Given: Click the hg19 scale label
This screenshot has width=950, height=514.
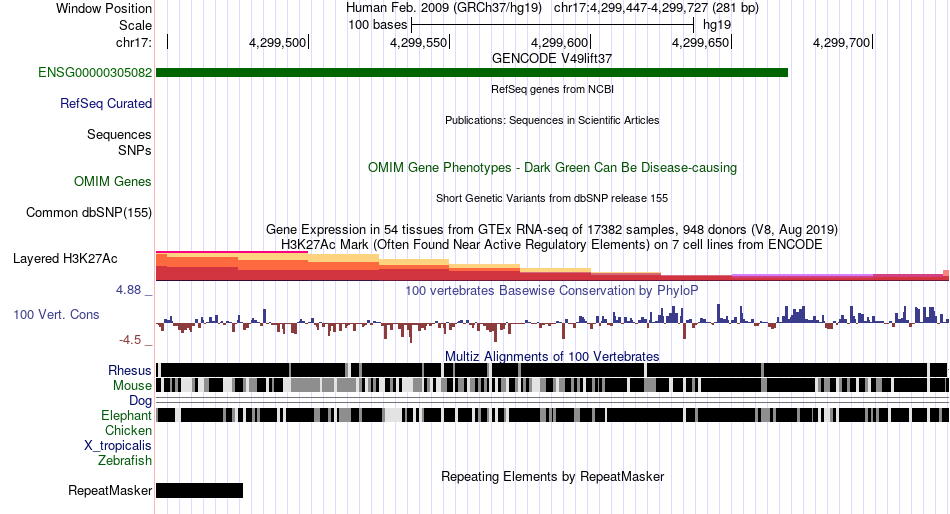Looking at the screenshot, I should coord(717,25).
